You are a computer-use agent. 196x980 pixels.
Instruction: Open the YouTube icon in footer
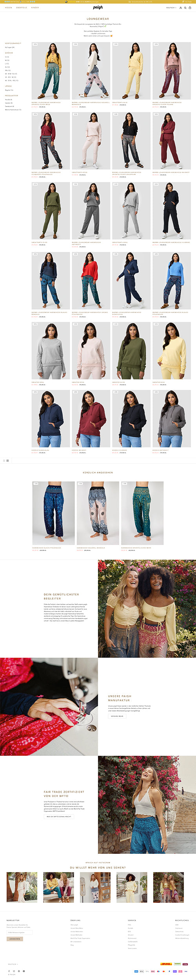[24, 971]
